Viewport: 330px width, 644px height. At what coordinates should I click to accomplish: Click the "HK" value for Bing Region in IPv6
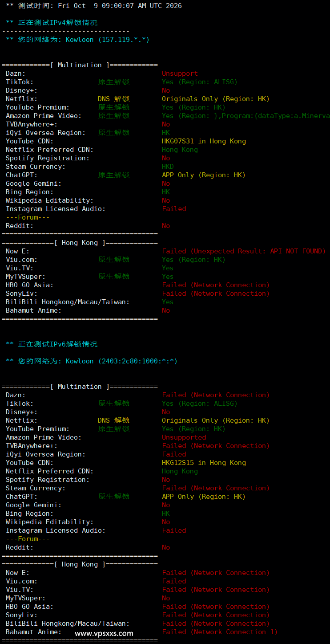[166, 514]
